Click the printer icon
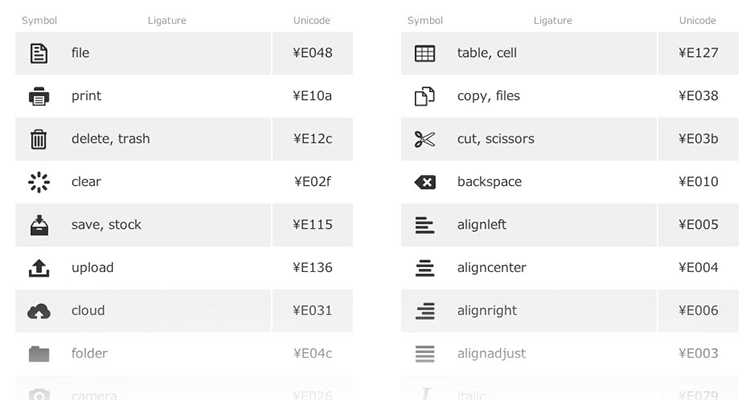The width and height of the screenshot is (750, 400). click(x=39, y=96)
